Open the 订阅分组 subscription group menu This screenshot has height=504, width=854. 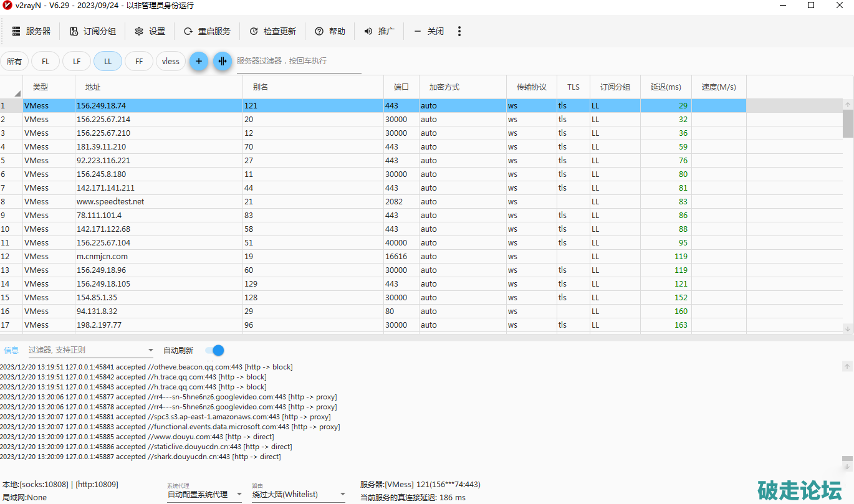92,31
